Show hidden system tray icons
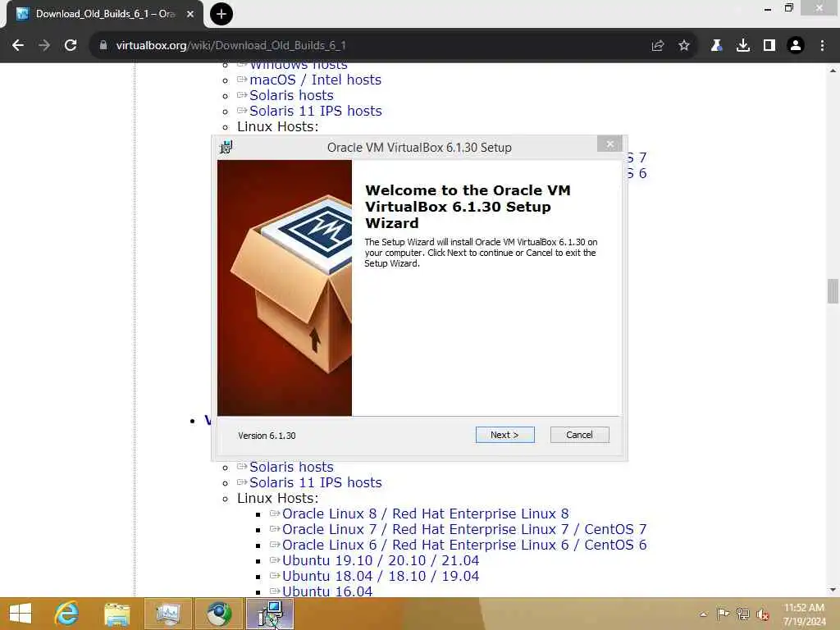 (x=703, y=614)
